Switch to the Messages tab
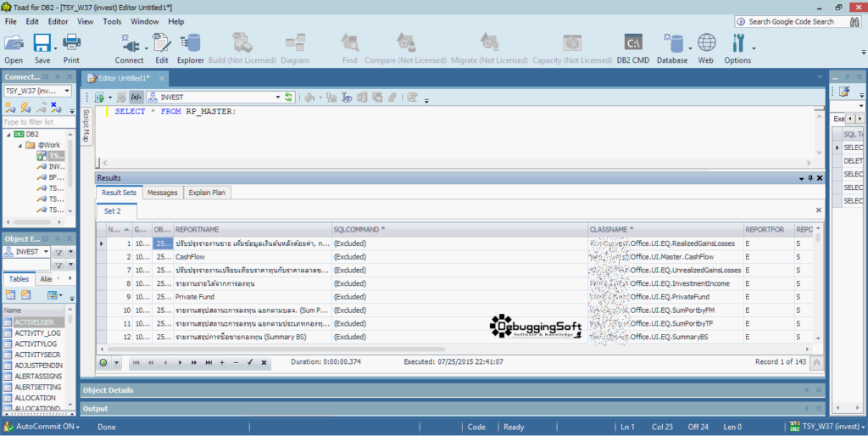This screenshot has height=436, width=868. (x=162, y=193)
